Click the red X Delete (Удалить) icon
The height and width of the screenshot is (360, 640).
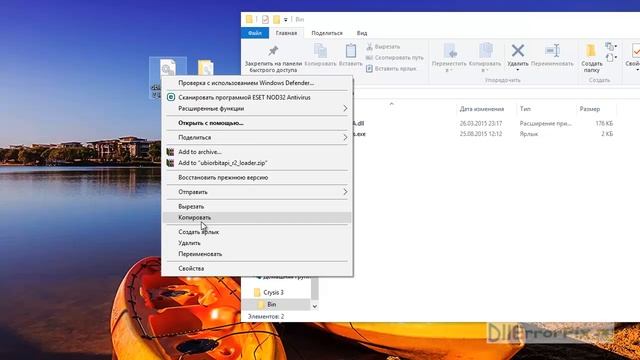pyautogui.click(x=518, y=51)
